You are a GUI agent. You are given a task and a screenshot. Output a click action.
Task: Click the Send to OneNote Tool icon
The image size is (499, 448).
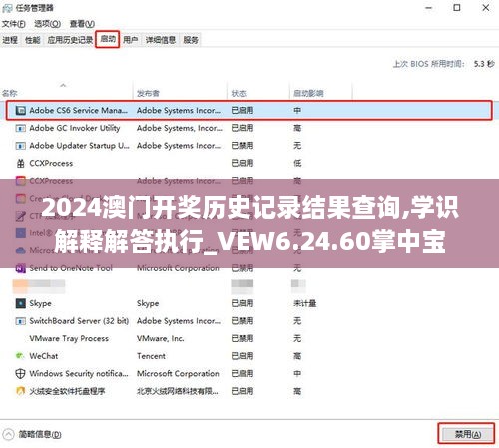pos(21,268)
